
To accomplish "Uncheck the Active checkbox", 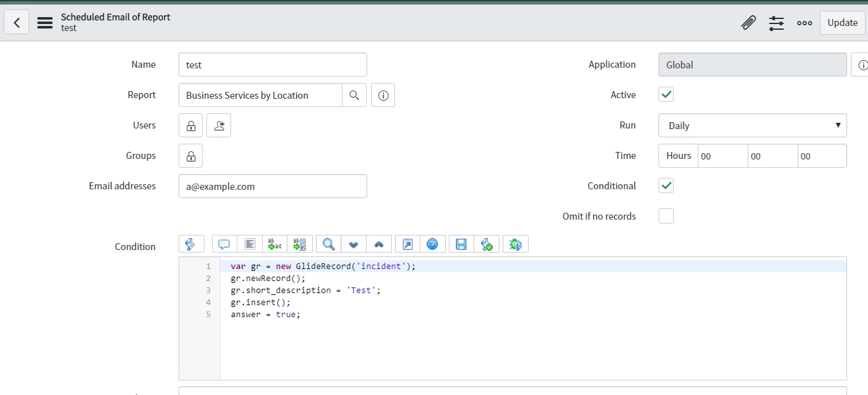I will 666,95.
